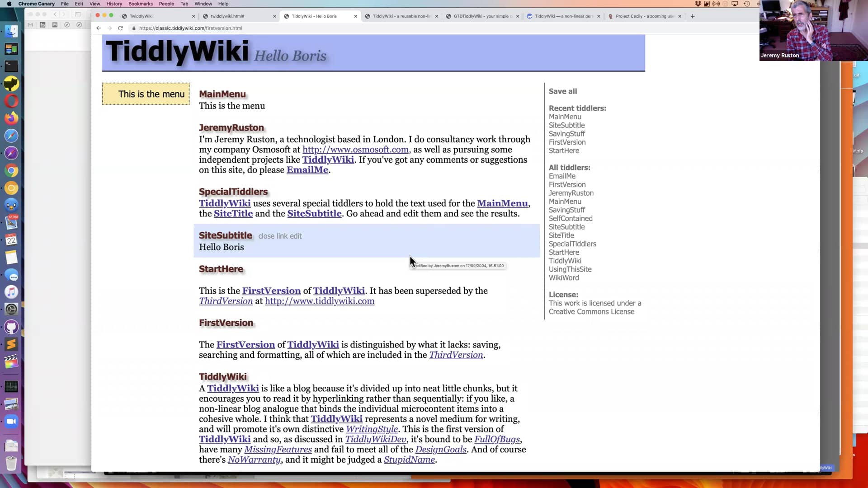Close the 'TiddlyWiki - Hello Boris' tab
868x488 pixels.
(x=355, y=16)
